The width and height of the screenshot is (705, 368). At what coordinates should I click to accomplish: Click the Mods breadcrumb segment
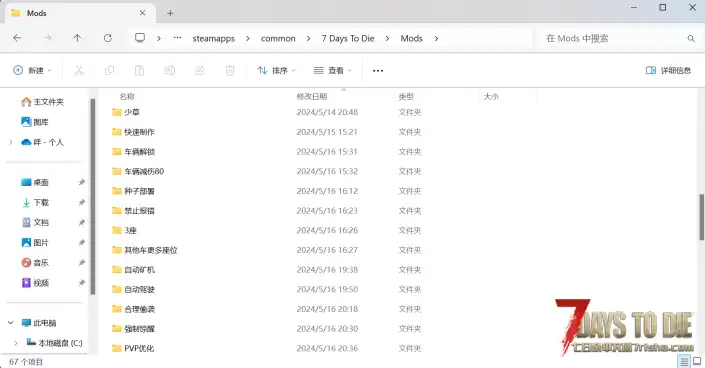coord(411,39)
